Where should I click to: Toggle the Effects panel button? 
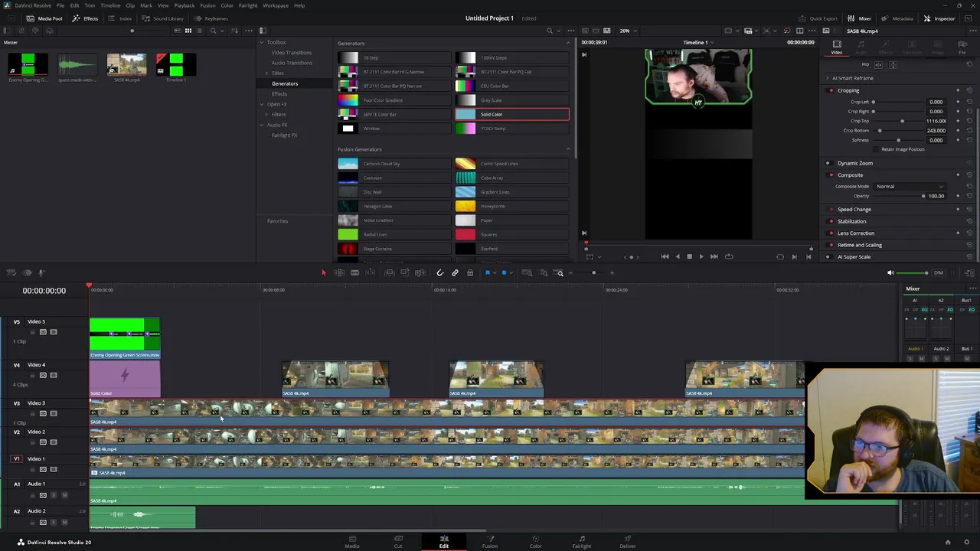click(x=86, y=18)
